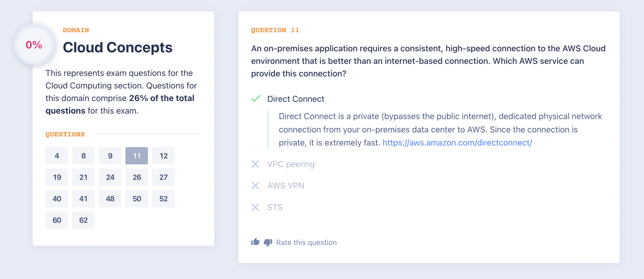Screen dimensions: 644x279
Task: Open the aws.amazon.com/directconnect link
Action: [x=457, y=142]
